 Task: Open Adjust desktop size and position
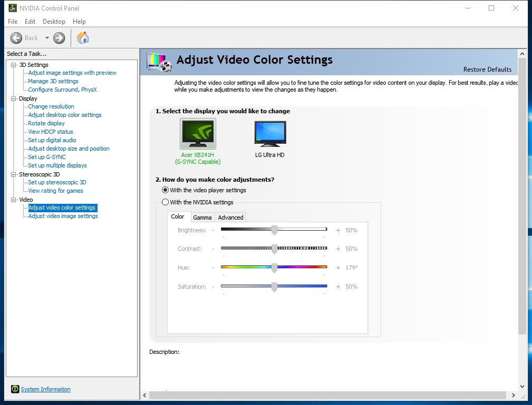pyautogui.click(x=69, y=149)
